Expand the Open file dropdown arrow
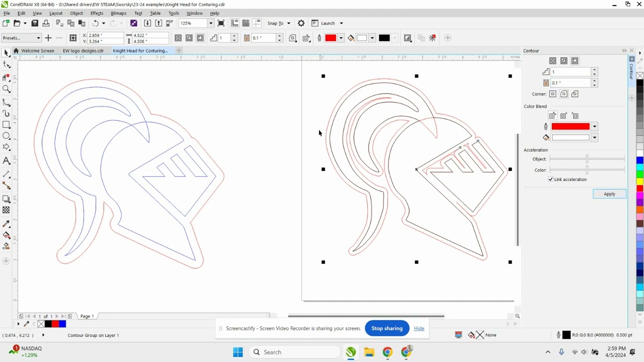The height and width of the screenshot is (362, 644). (25, 23)
